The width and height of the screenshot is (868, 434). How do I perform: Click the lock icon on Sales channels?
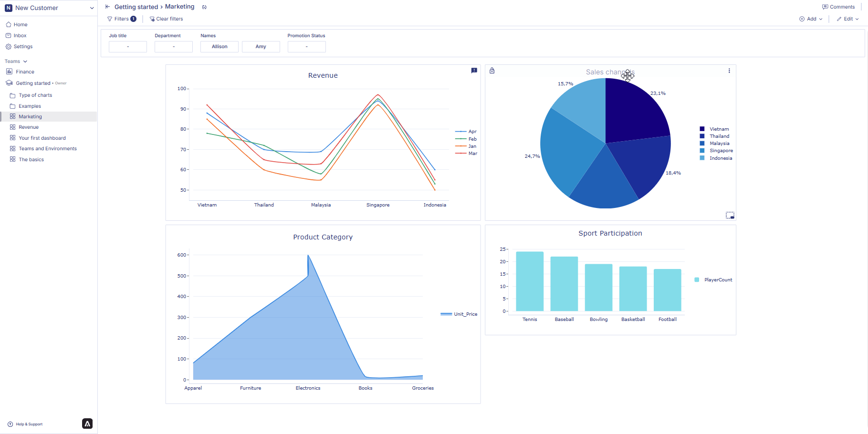pyautogui.click(x=492, y=71)
